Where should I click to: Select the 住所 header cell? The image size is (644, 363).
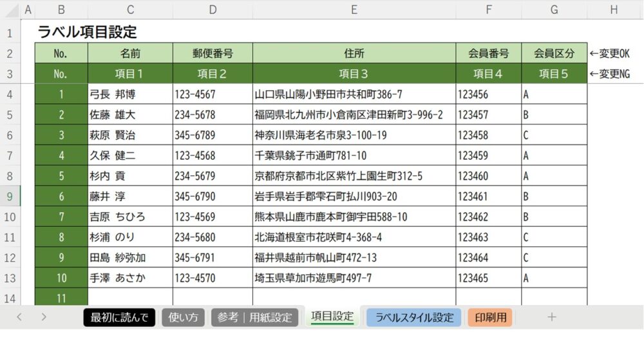tap(354, 54)
